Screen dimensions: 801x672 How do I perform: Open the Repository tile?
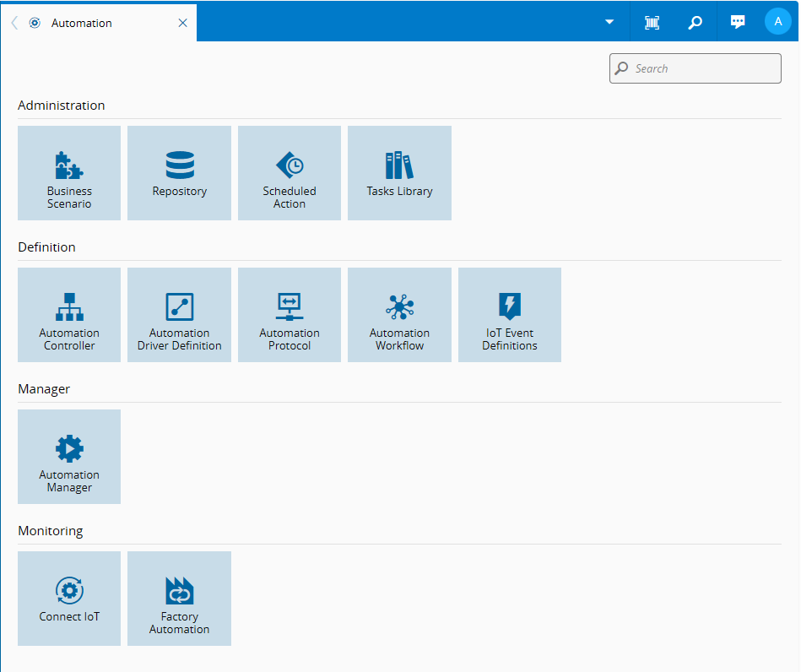click(x=179, y=173)
